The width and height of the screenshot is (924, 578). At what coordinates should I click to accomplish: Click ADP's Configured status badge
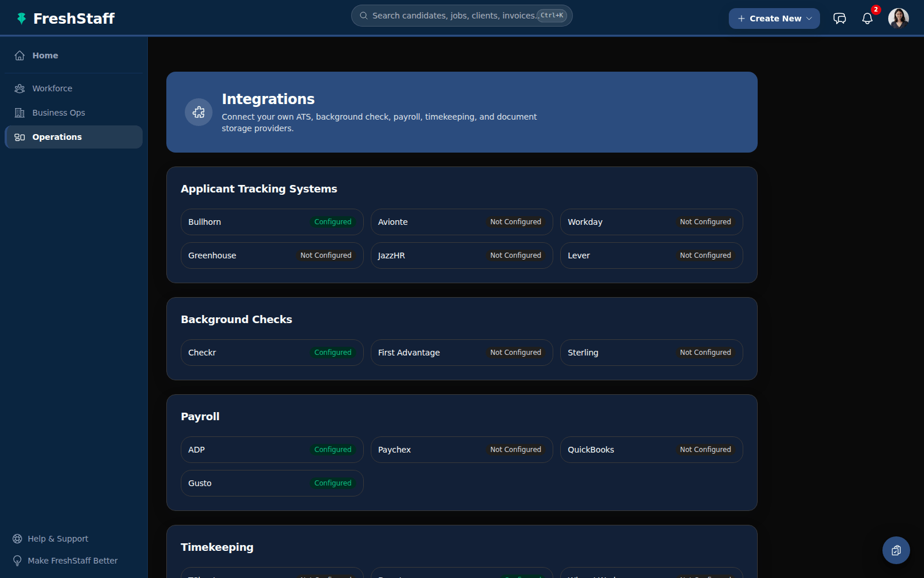point(333,450)
